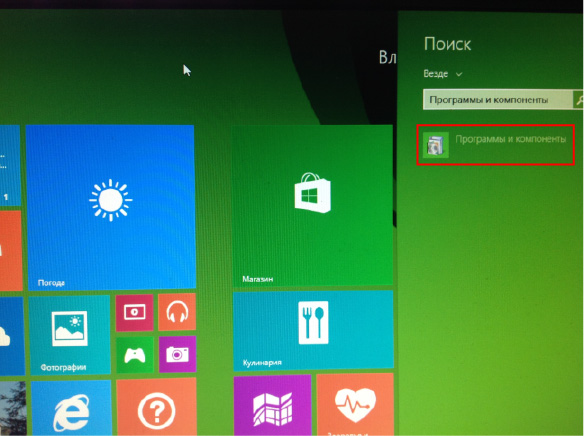
Task: Open the Магазин store tile
Action: click(312, 206)
